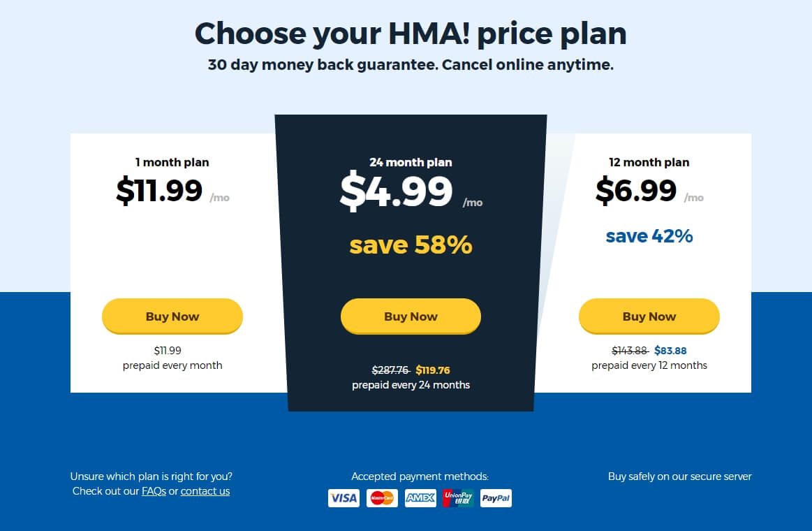Select the $4.99 monthly price
812x531 pixels.
click(396, 191)
